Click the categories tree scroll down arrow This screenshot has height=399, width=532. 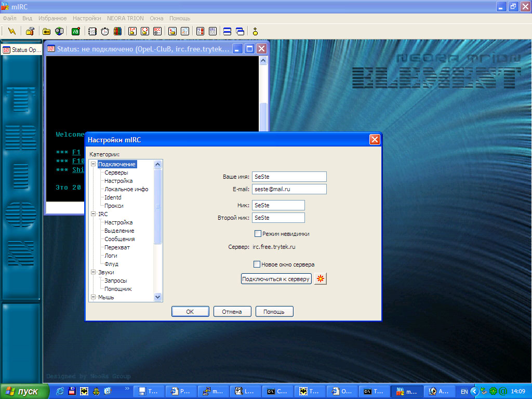157,297
